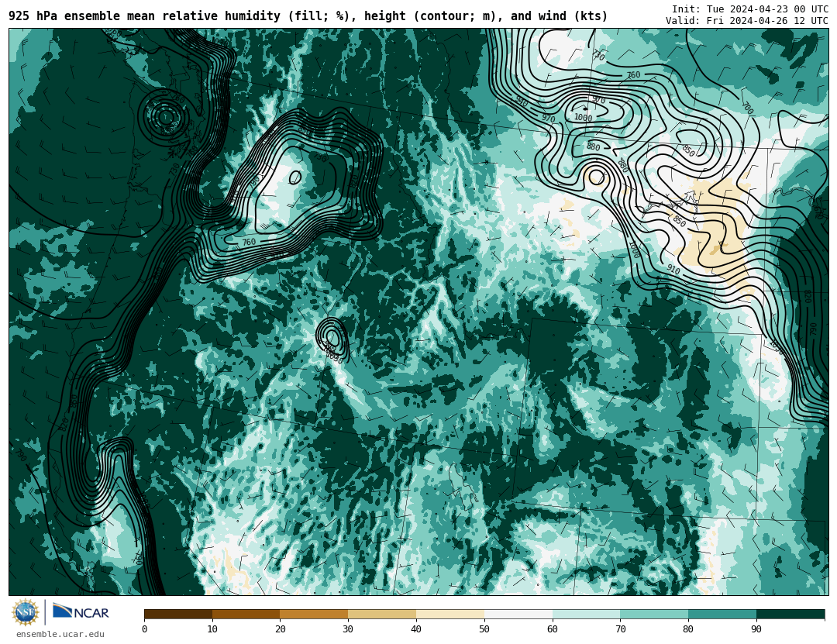
Task: Click the colorbar tick label '70'
Action: (x=620, y=629)
